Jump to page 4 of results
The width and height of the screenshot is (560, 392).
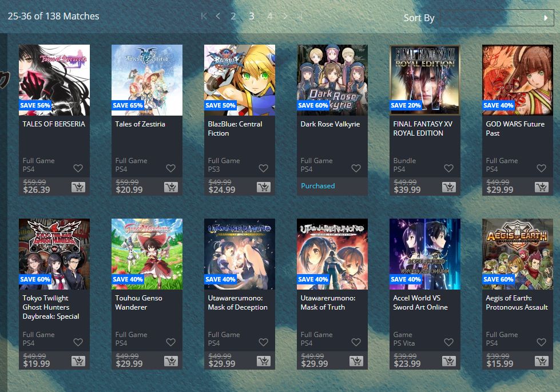pyautogui.click(x=270, y=16)
